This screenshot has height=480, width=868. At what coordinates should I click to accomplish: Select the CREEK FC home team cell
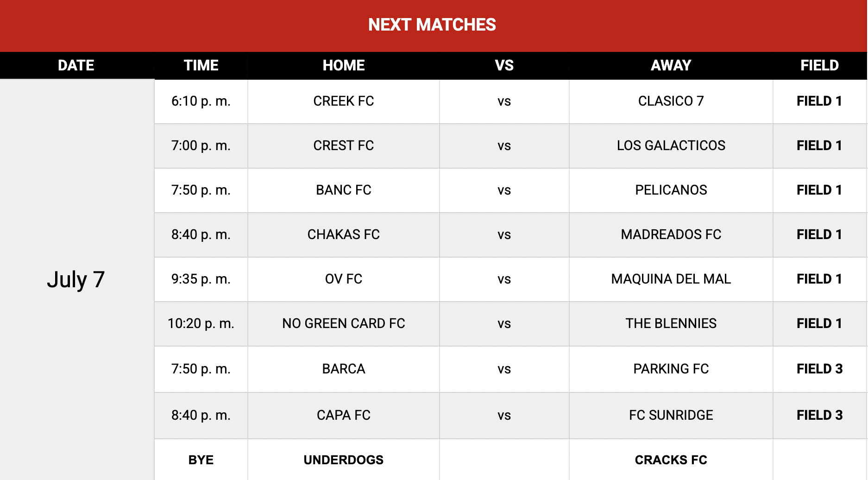[343, 101]
